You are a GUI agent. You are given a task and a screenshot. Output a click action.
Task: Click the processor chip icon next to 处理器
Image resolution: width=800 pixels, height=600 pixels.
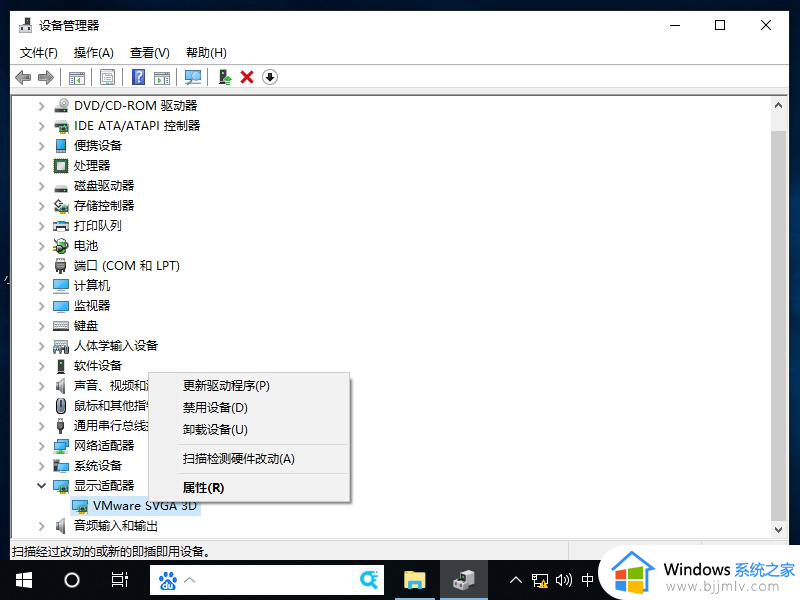61,166
